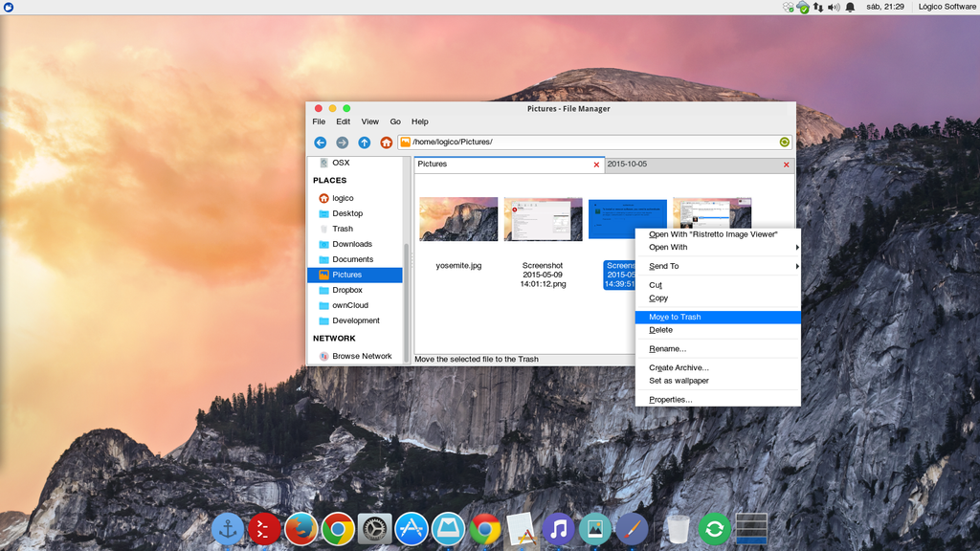Select Pictures in the sidebar
980x551 pixels.
pos(354,275)
